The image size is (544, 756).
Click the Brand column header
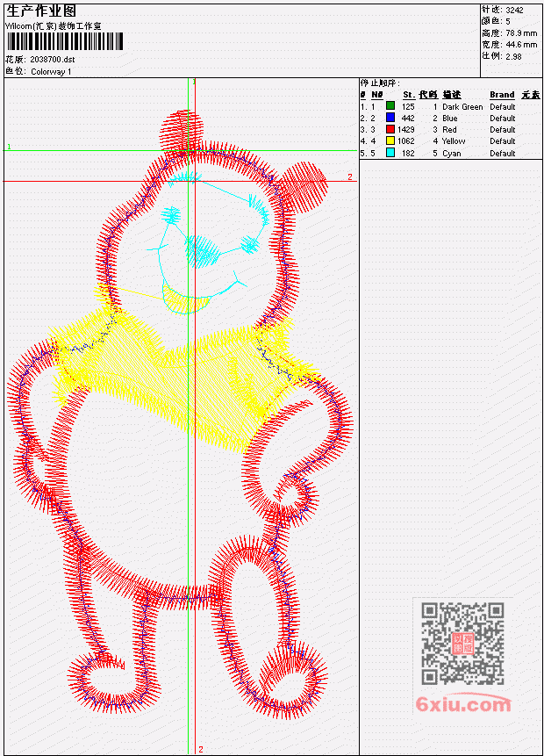(502, 95)
